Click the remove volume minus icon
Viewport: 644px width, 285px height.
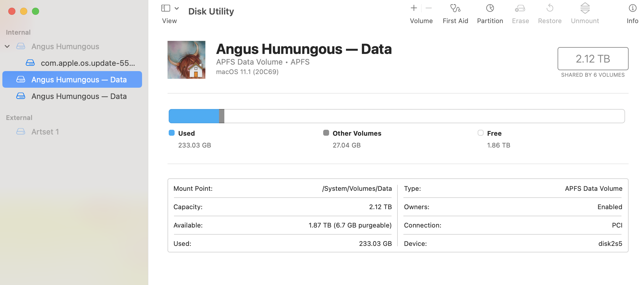429,8
